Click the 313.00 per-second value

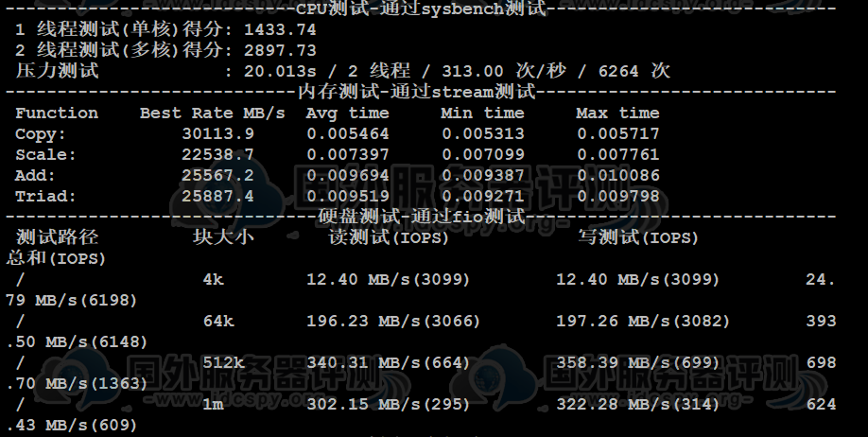point(473,71)
